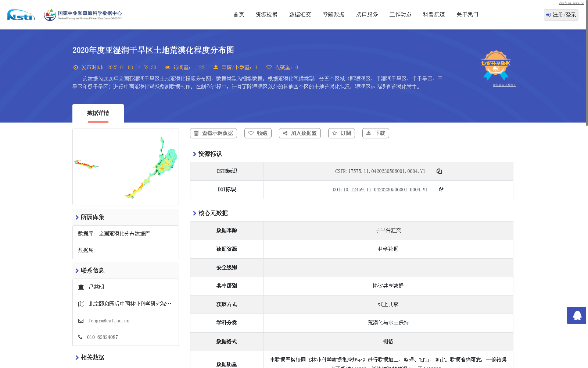588x368 pixels.
Task: Click the 订阅 button
Action: [x=341, y=133]
